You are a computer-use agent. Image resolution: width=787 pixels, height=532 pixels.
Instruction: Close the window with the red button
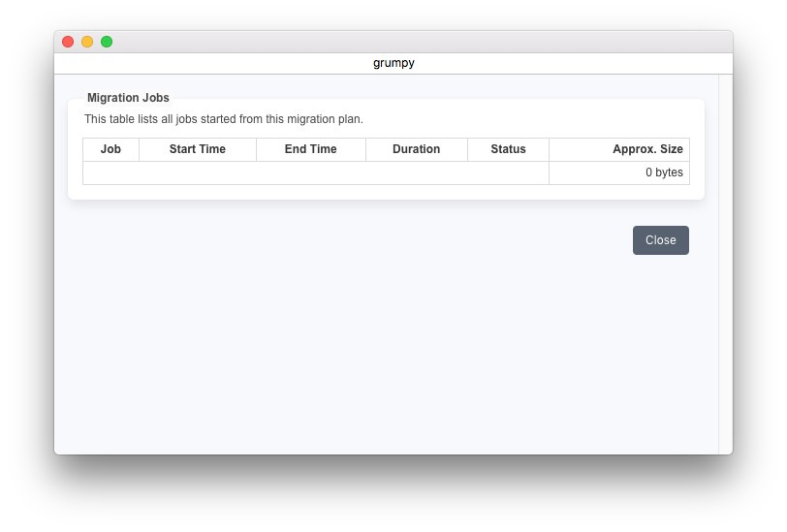(x=68, y=42)
